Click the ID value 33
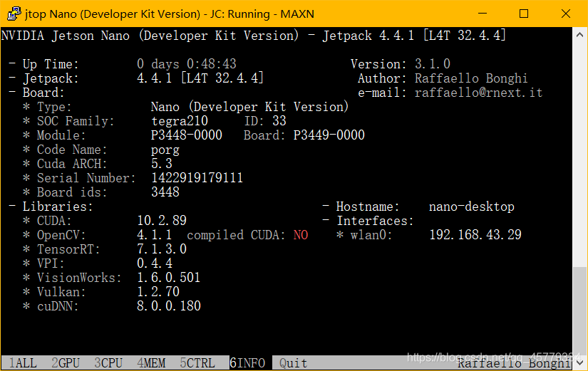This screenshot has width=588, height=371. coord(279,121)
